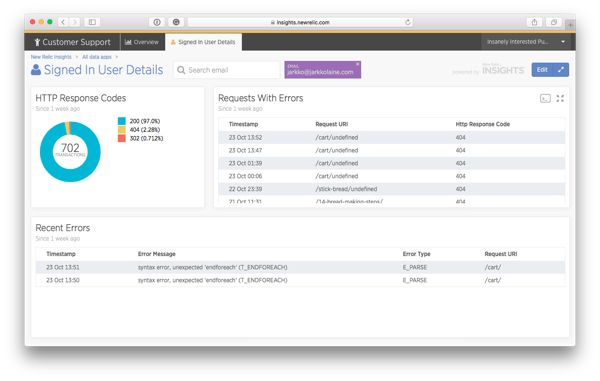Click the Requests With Errors widget title
The image size is (600, 381).
pos(261,98)
